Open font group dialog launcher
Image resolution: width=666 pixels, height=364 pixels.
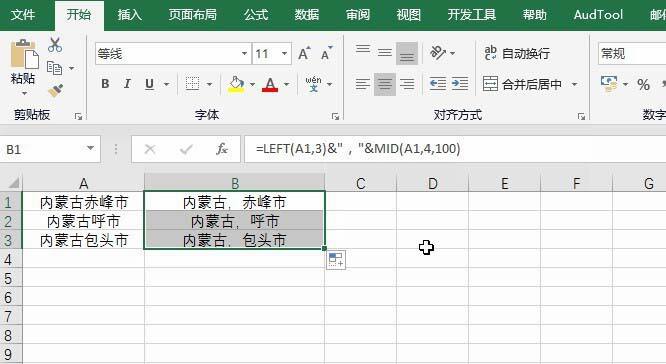[x=335, y=116]
